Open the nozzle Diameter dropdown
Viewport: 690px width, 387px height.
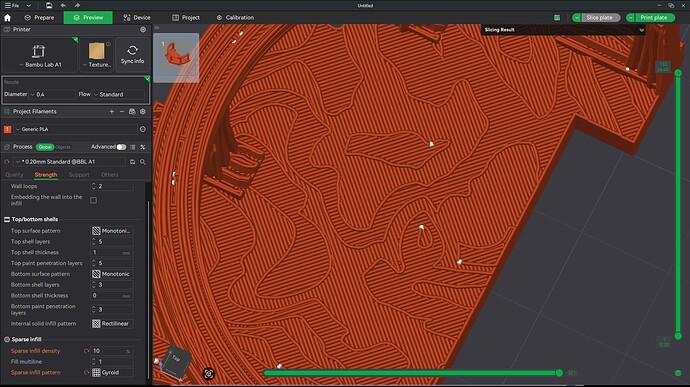(x=52, y=94)
